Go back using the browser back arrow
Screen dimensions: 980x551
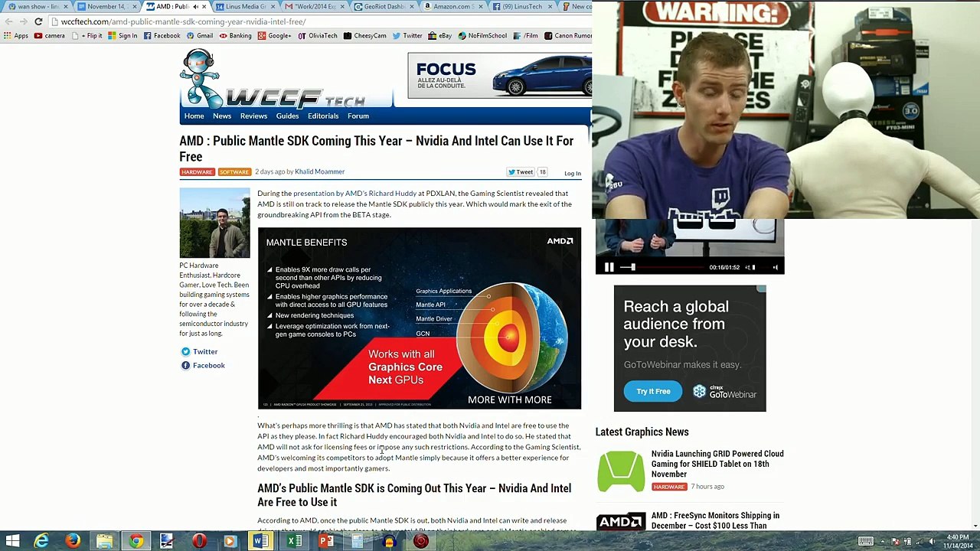pyautogui.click(x=8, y=21)
